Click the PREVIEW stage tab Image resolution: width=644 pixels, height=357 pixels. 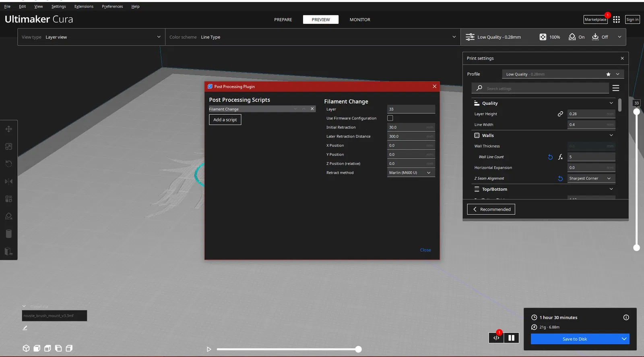(321, 20)
